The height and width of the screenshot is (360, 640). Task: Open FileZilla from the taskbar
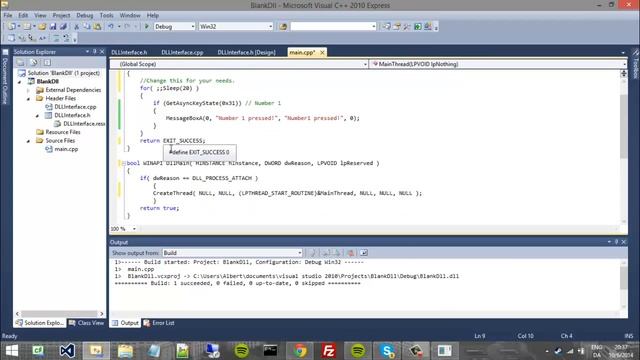click(329, 351)
